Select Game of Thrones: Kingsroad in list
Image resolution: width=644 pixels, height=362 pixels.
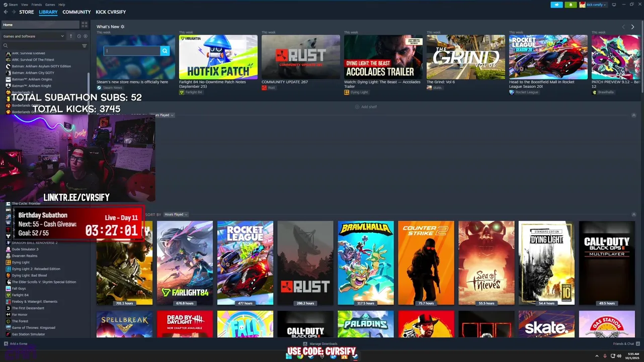pos(33,328)
